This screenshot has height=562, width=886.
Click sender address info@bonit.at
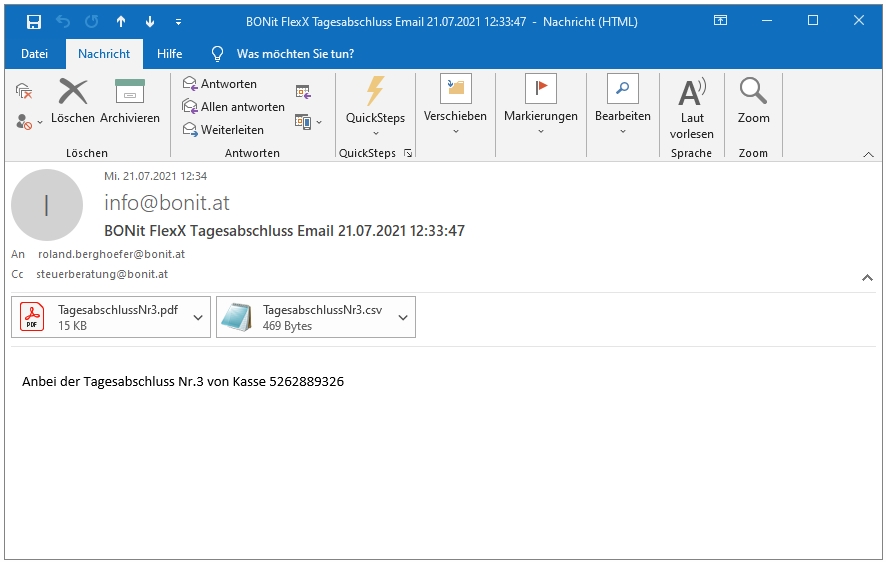[x=167, y=203]
